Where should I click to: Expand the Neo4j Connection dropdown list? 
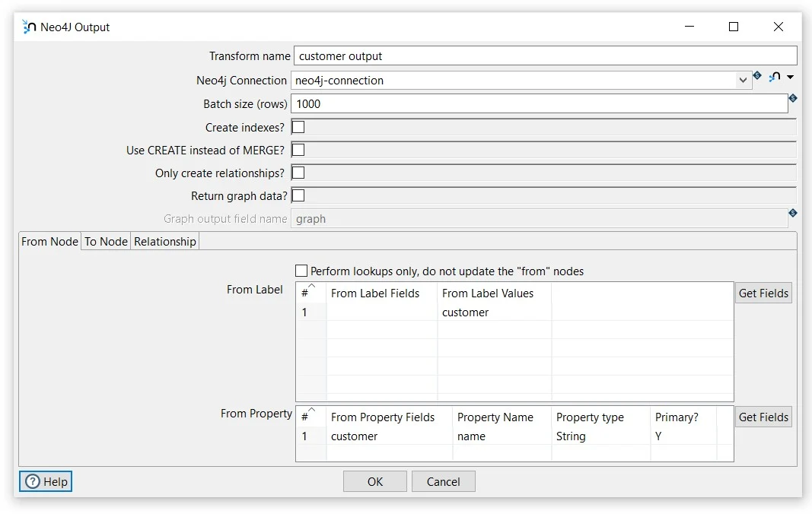[743, 80]
